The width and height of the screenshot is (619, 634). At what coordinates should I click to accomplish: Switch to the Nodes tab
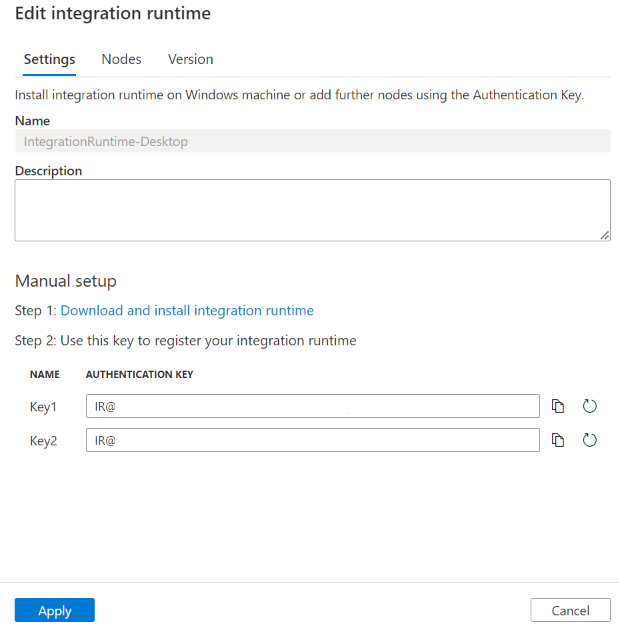click(x=121, y=59)
